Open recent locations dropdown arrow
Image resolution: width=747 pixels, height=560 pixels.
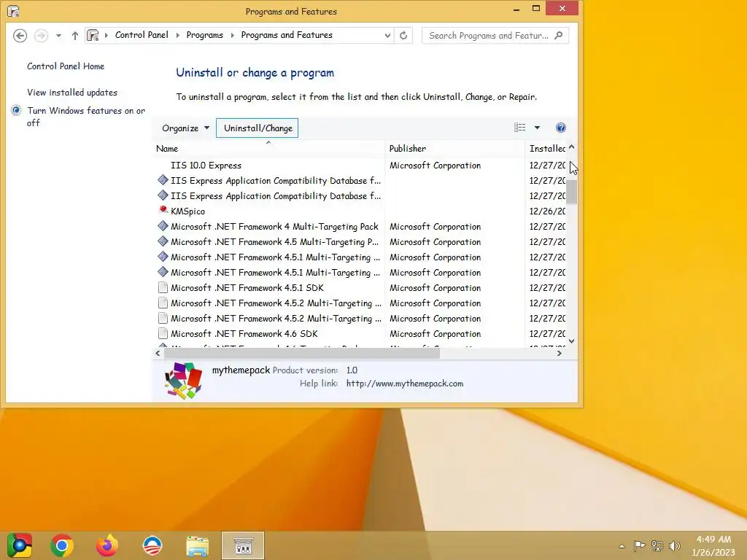pyautogui.click(x=58, y=36)
